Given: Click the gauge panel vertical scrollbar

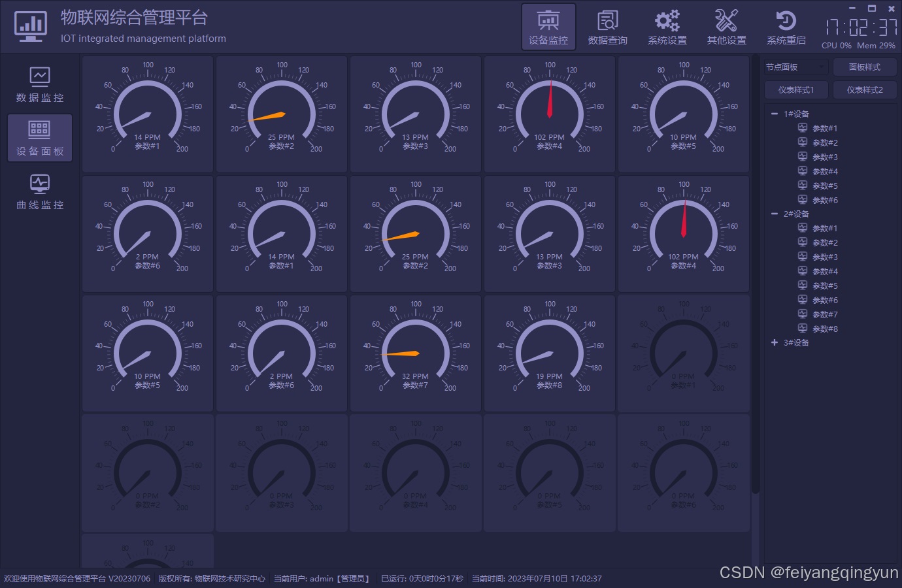Looking at the screenshot, I should point(755,274).
